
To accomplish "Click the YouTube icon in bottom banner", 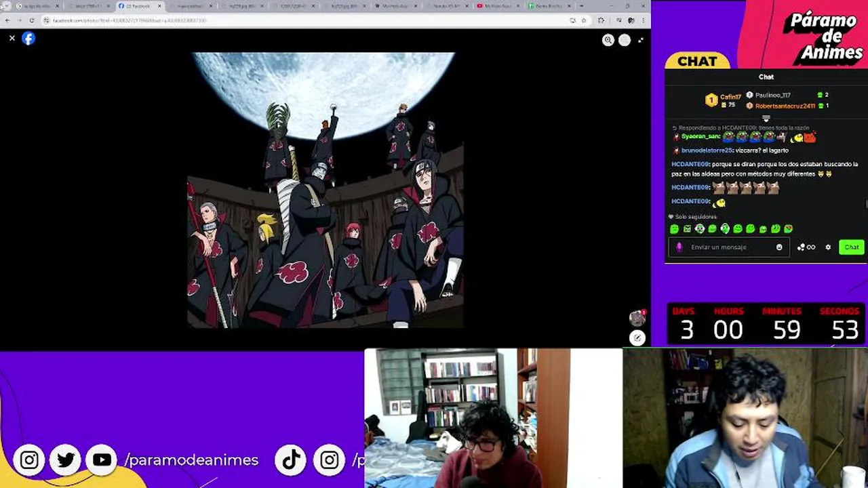I will pos(102,460).
